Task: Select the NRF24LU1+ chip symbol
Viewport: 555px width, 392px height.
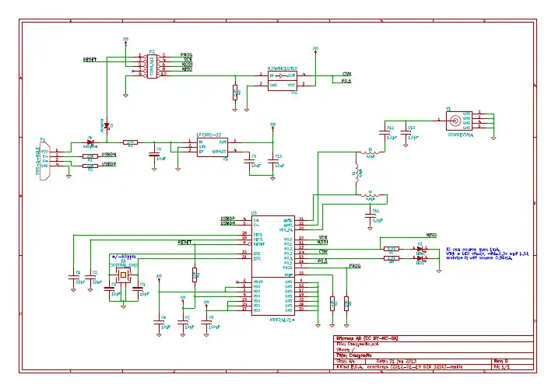Action: tap(273, 265)
